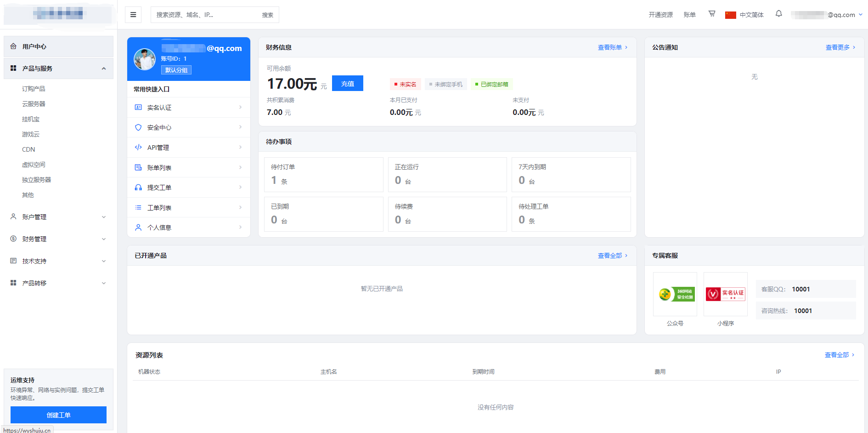This screenshot has height=433, width=868.
Task: Click the 公众号 QR thumbnail
Action: coord(675,294)
